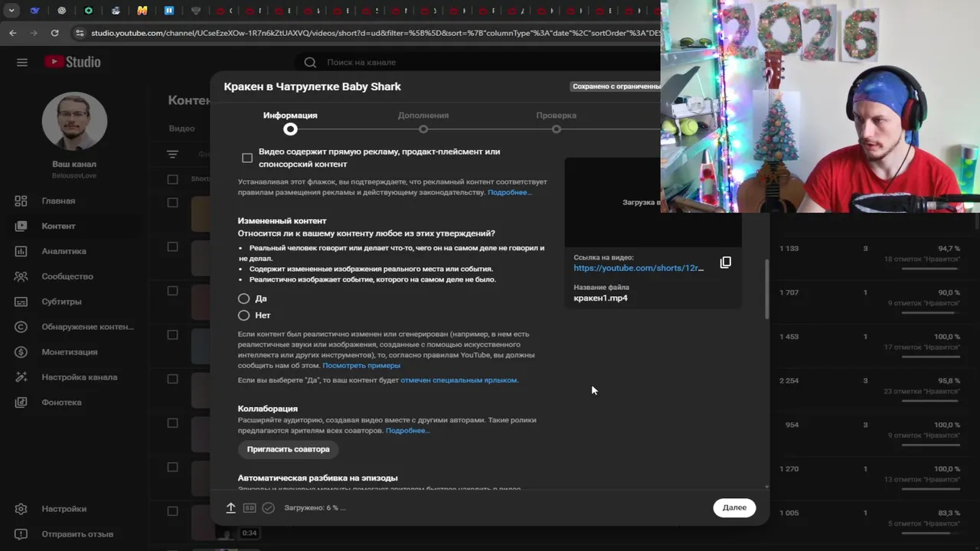
Task: Open the Посмотреть примеры link
Action: [x=361, y=365]
